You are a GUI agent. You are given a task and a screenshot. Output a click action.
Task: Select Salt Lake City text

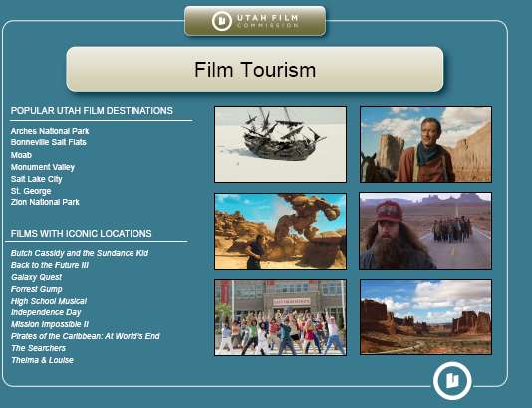tap(36, 179)
